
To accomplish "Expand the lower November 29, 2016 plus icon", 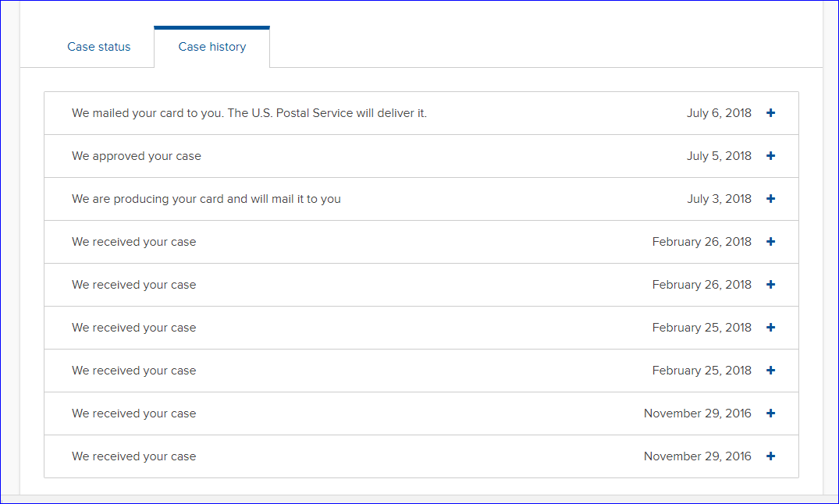I will point(770,456).
